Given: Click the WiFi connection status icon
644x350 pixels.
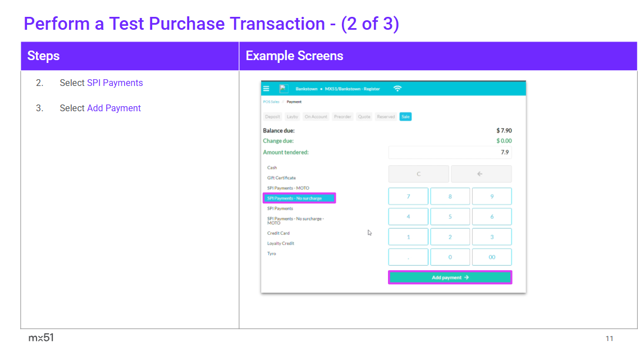Looking at the screenshot, I should (398, 89).
